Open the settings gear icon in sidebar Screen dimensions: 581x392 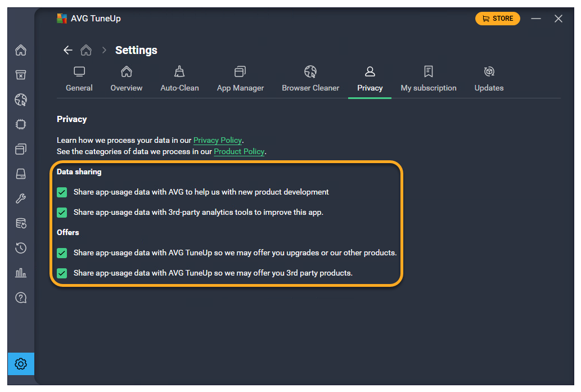21,364
